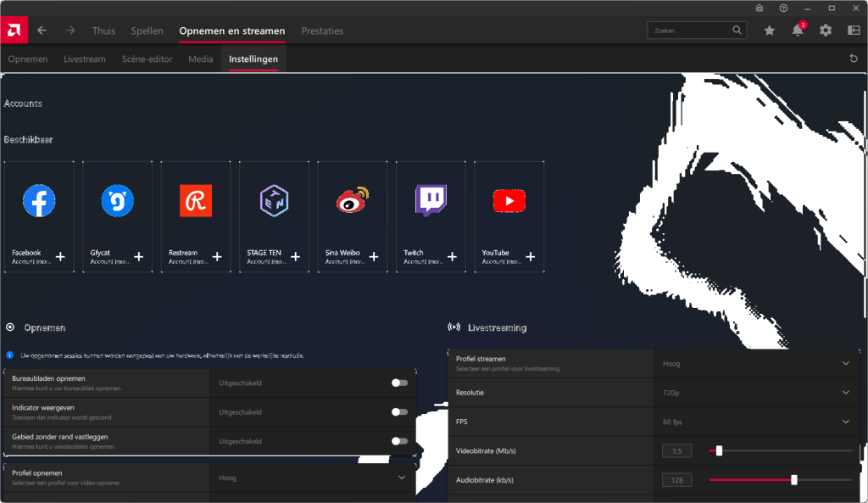The height and width of the screenshot is (503, 868).
Task: Switch to Livestream sub-tab
Action: click(x=84, y=59)
